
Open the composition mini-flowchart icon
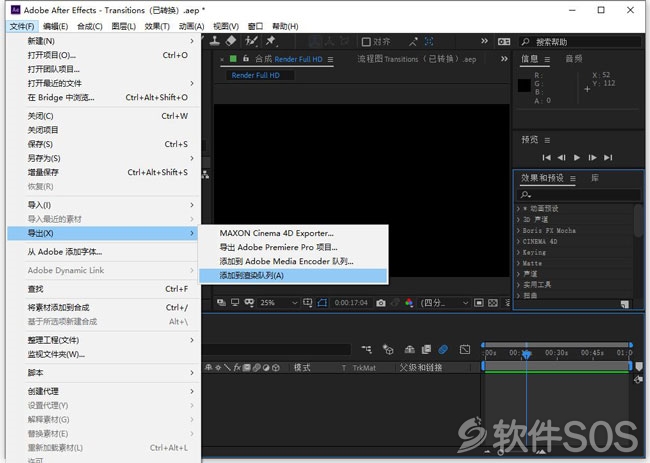click(x=366, y=349)
